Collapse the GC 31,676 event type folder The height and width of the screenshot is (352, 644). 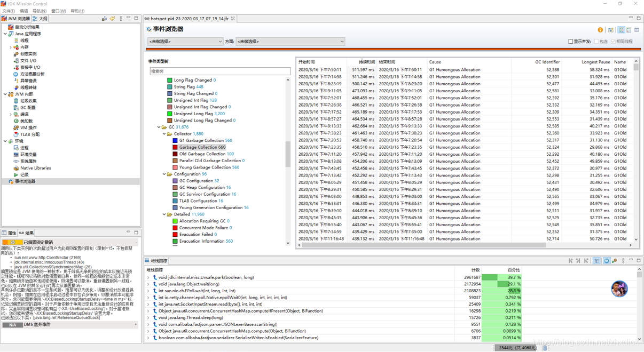pyautogui.click(x=159, y=127)
